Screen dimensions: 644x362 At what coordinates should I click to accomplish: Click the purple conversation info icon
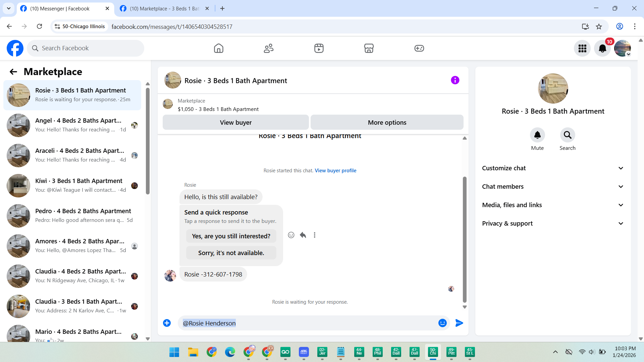click(x=455, y=80)
